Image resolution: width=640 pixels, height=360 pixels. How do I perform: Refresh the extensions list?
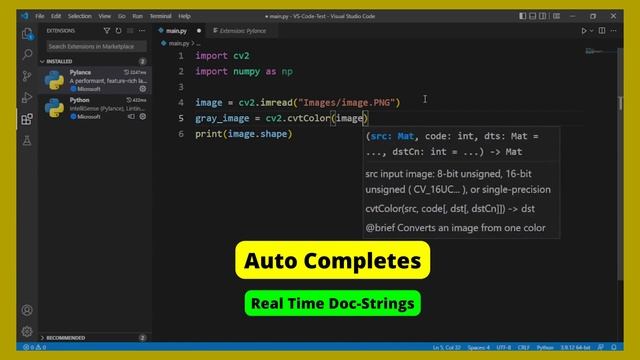(x=118, y=31)
